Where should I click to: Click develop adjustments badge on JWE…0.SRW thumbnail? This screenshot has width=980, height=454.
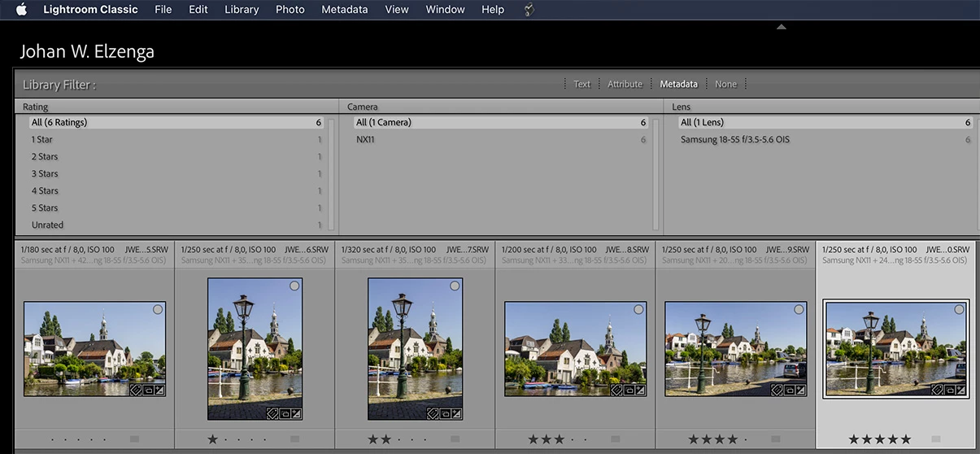coord(960,390)
